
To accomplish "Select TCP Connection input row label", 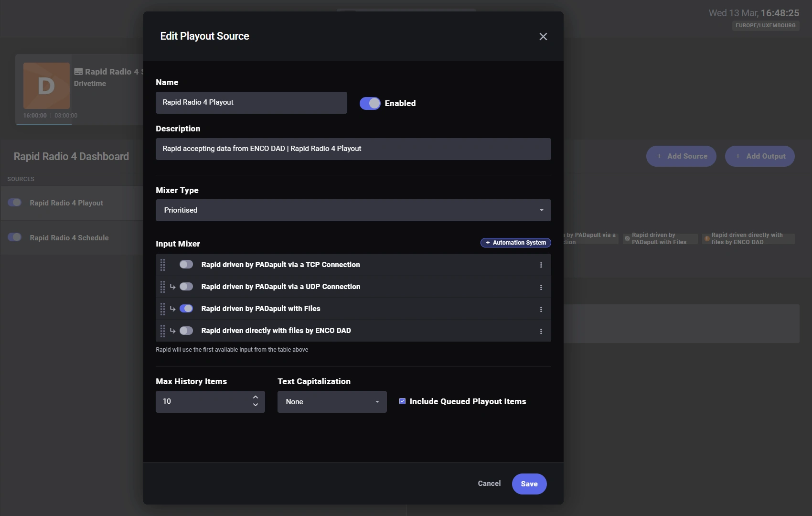I will click(280, 265).
